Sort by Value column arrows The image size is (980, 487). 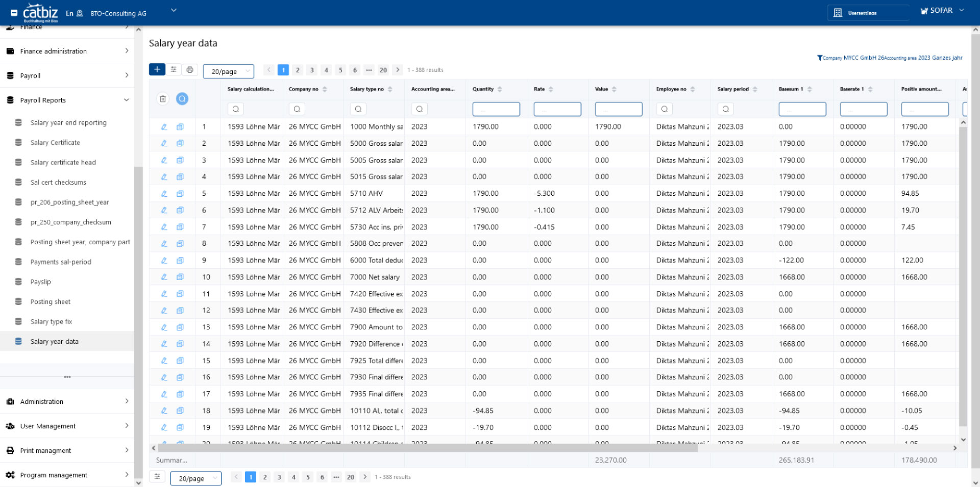click(x=614, y=89)
